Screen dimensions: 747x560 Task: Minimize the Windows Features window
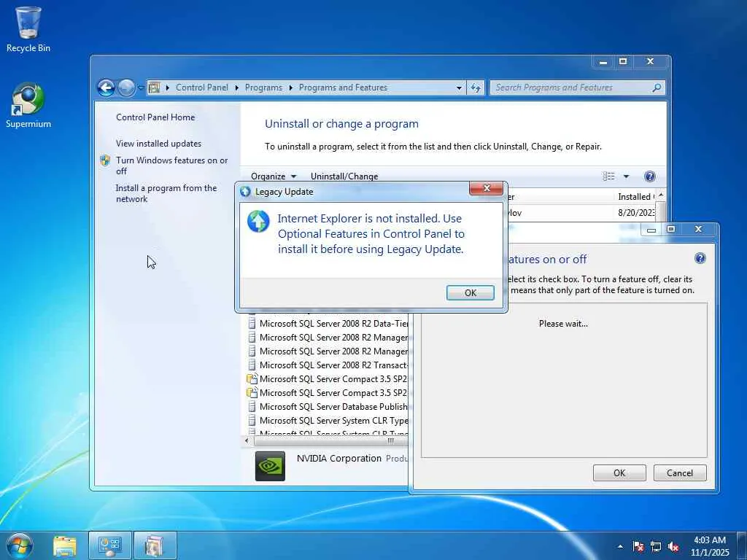[651, 230]
